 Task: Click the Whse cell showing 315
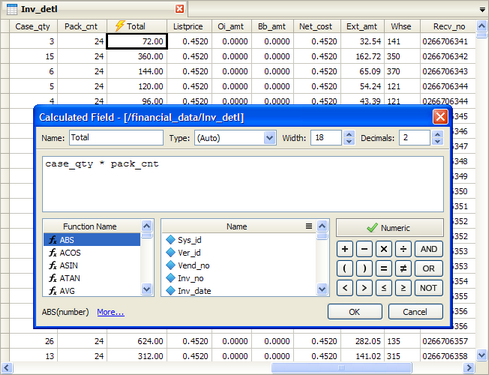(x=402, y=356)
